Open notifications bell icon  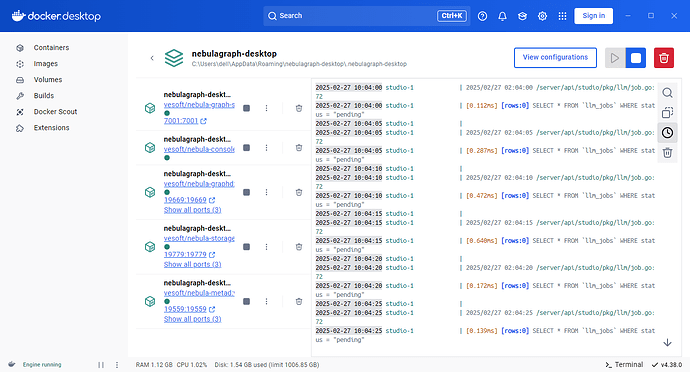tap(502, 16)
